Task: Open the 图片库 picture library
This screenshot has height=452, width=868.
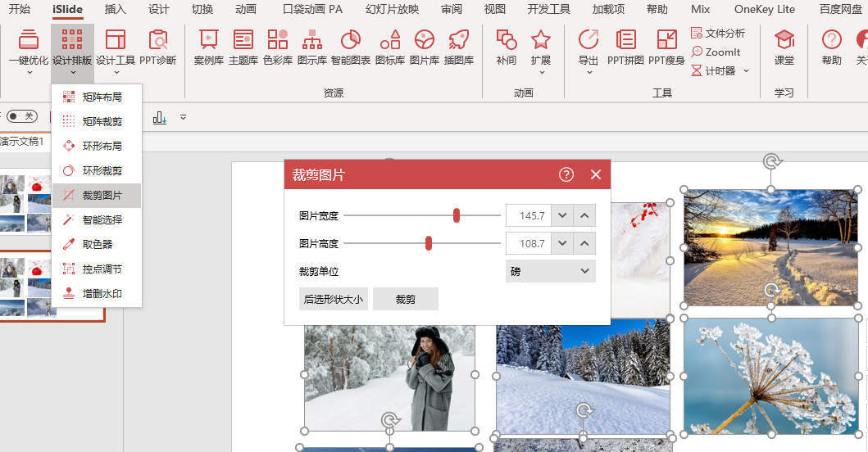Action: point(425,47)
